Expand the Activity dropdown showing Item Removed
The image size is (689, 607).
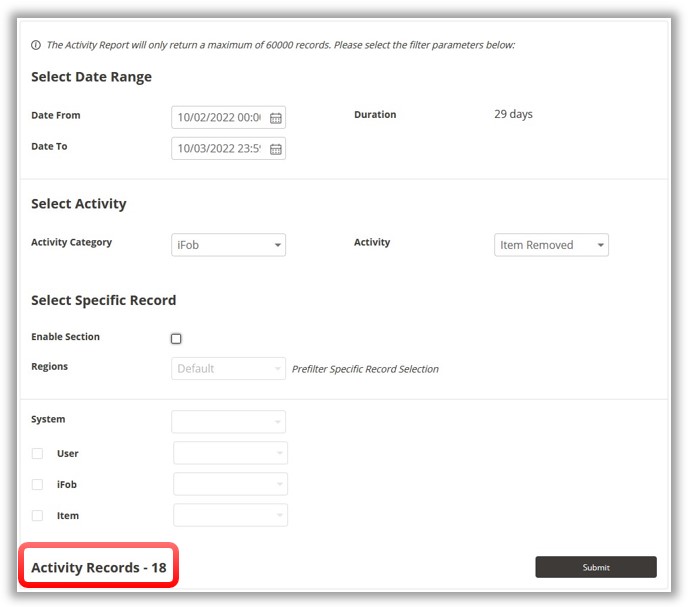[x=551, y=245]
